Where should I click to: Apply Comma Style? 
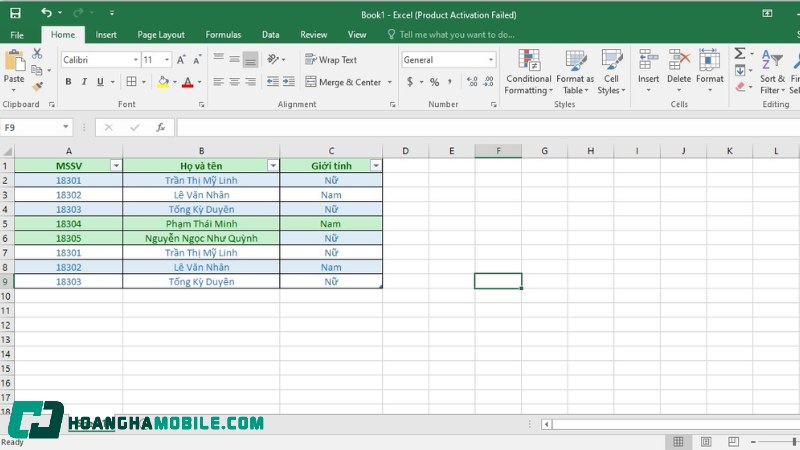click(449, 82)
